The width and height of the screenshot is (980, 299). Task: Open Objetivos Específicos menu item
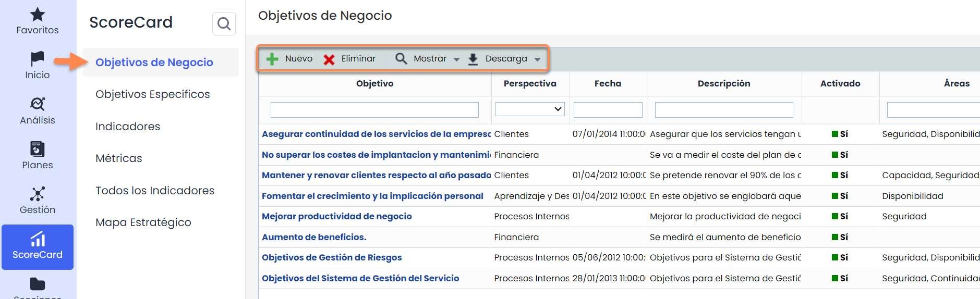[152, 94]
